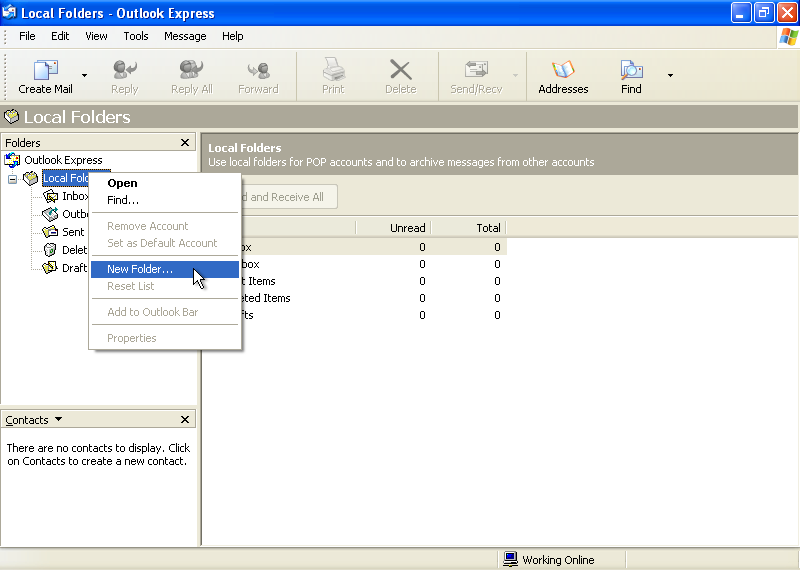
Task: Open the View menu
Action: pos(96,36)
